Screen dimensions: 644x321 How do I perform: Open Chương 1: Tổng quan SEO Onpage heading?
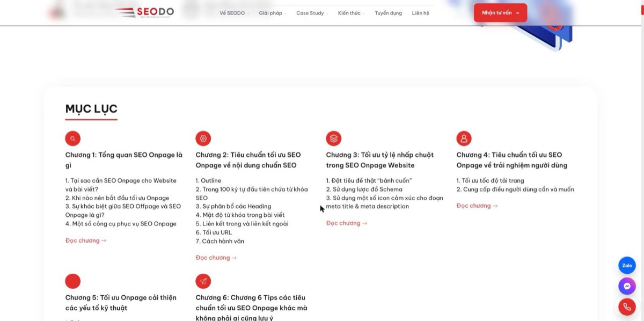click(x=124, y=160)
